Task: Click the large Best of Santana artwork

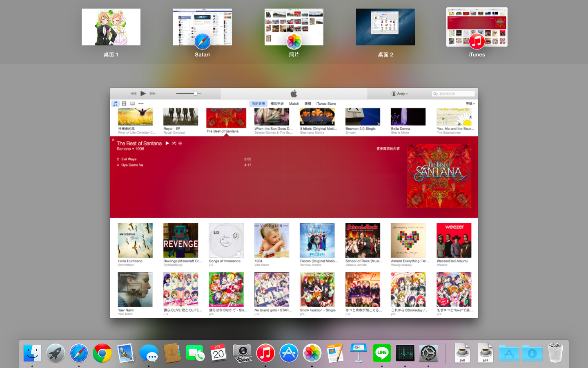Action: tap(439, 176)
